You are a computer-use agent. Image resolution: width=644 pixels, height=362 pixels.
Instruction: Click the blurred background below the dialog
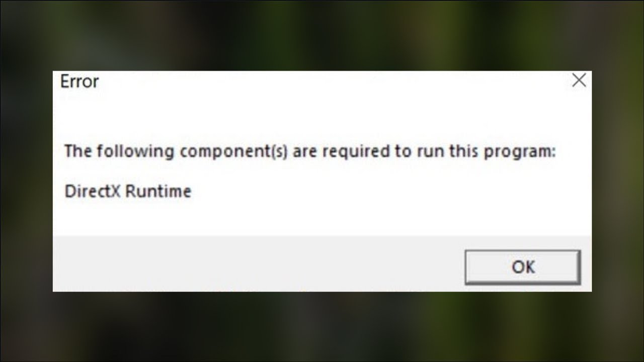point(322,327)
